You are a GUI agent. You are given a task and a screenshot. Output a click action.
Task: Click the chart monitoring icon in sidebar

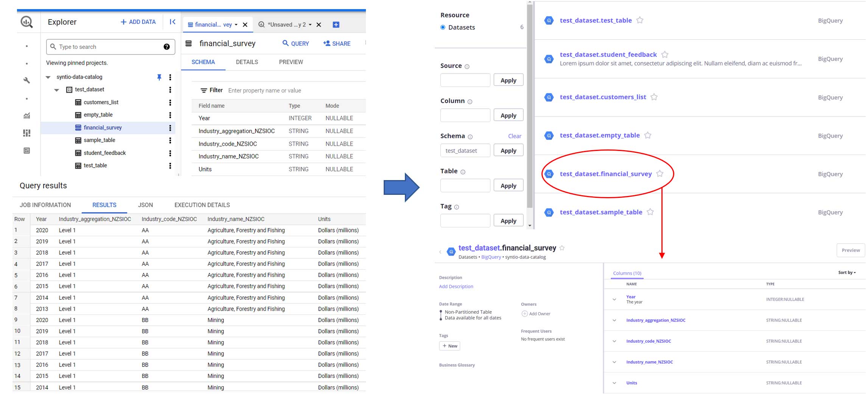(26, 116)
